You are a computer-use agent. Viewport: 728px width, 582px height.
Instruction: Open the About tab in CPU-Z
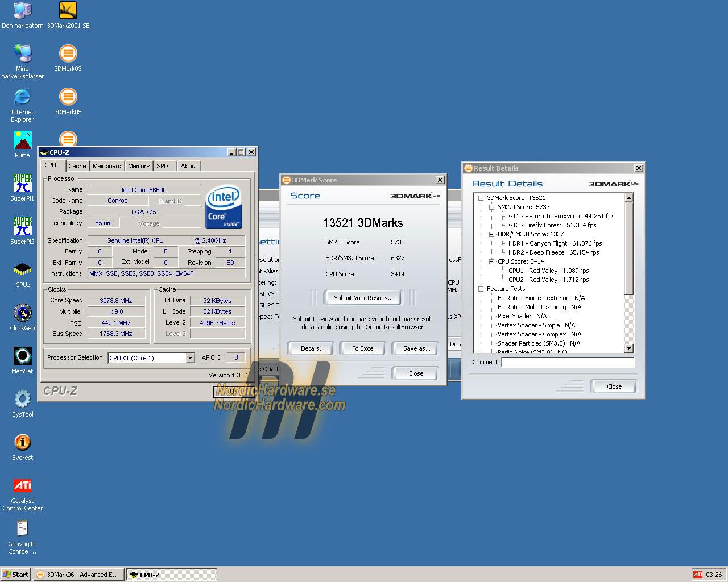click(189, 166)
